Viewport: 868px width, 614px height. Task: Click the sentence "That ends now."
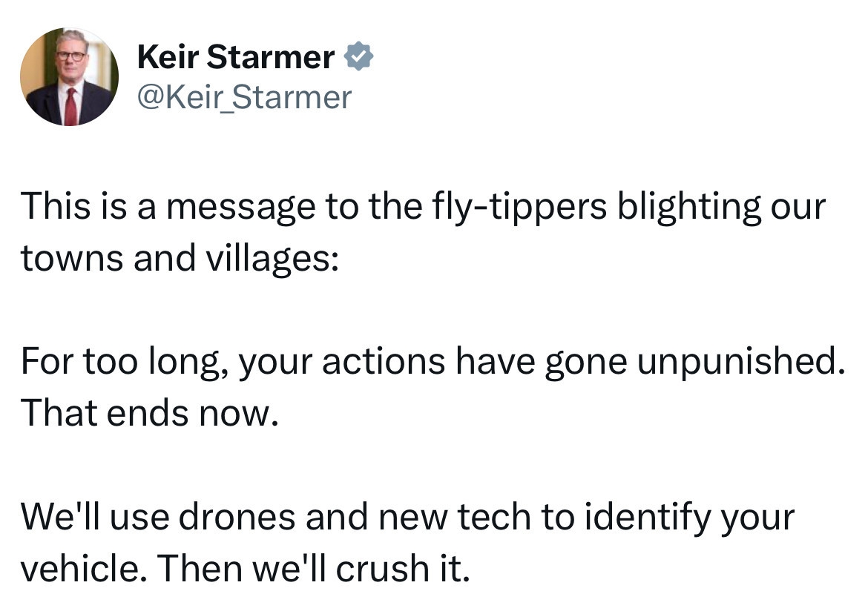tap(149, 412)
